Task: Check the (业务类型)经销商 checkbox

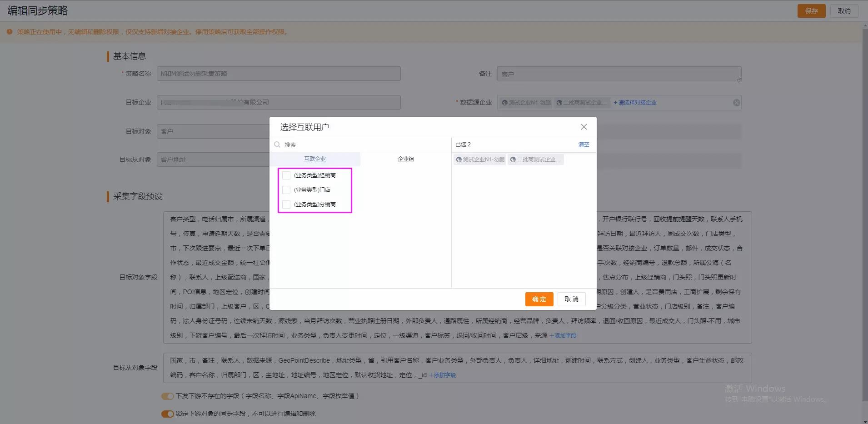Action: click(x=286, y=175)
